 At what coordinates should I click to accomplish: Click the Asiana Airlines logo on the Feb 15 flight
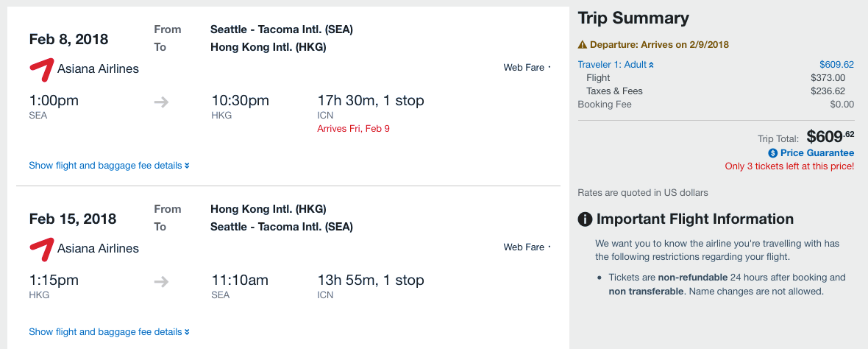[x=41, y=248]
